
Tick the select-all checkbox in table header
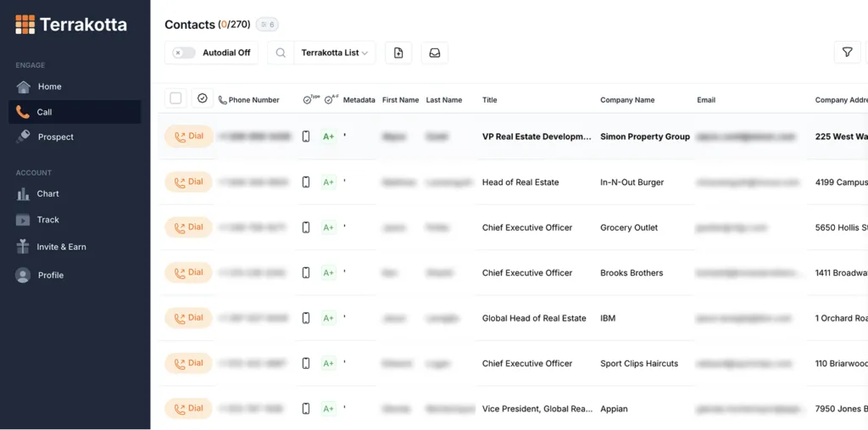(x=175, y=98)
